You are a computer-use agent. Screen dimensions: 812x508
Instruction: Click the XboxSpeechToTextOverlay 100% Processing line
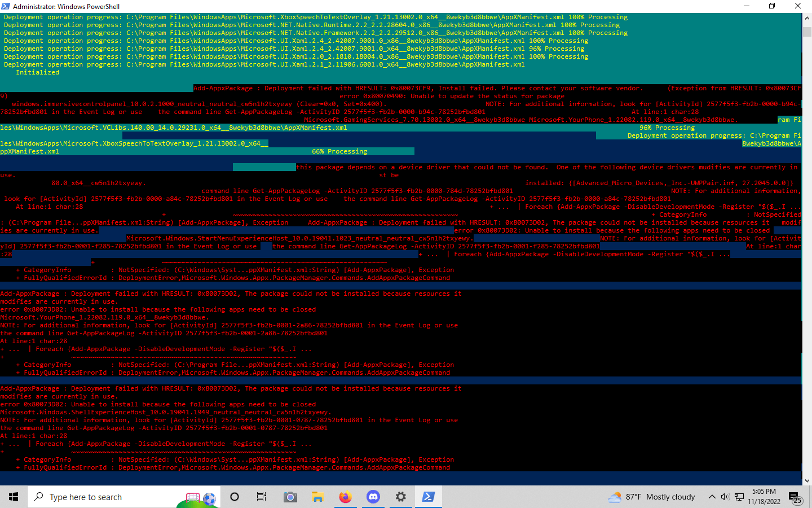point(316,17)
